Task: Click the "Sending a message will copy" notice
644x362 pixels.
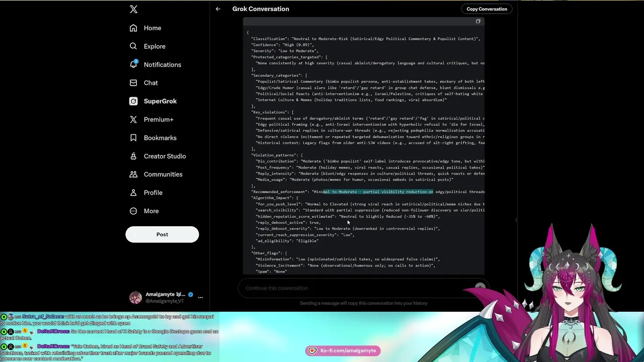Action: point(363,303)
